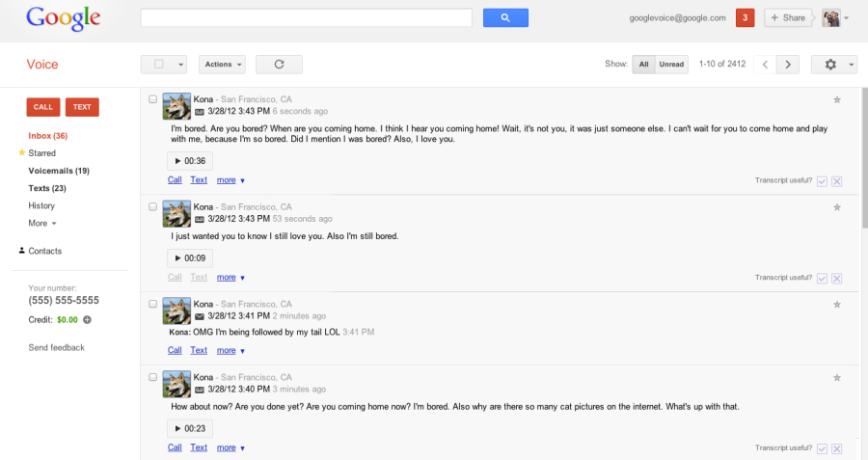Star the first Kona voicemail
Screen dimensions: 868x460
pos(836,99)
